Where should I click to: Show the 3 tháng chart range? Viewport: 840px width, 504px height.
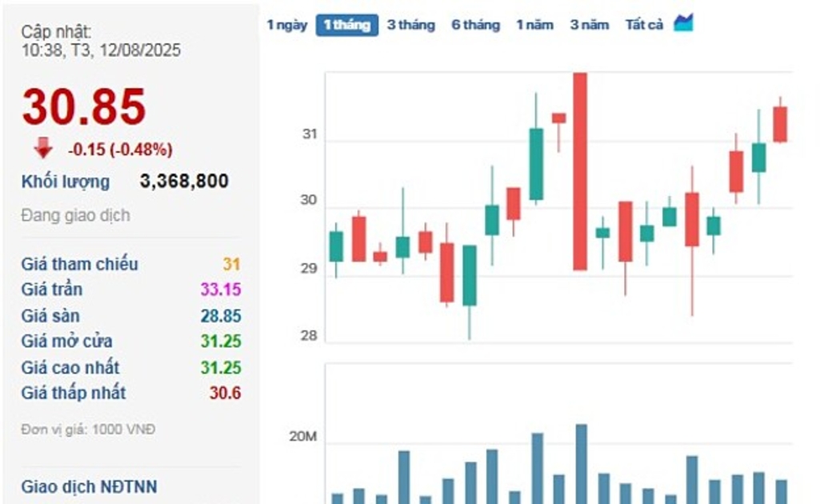[411, 25]
